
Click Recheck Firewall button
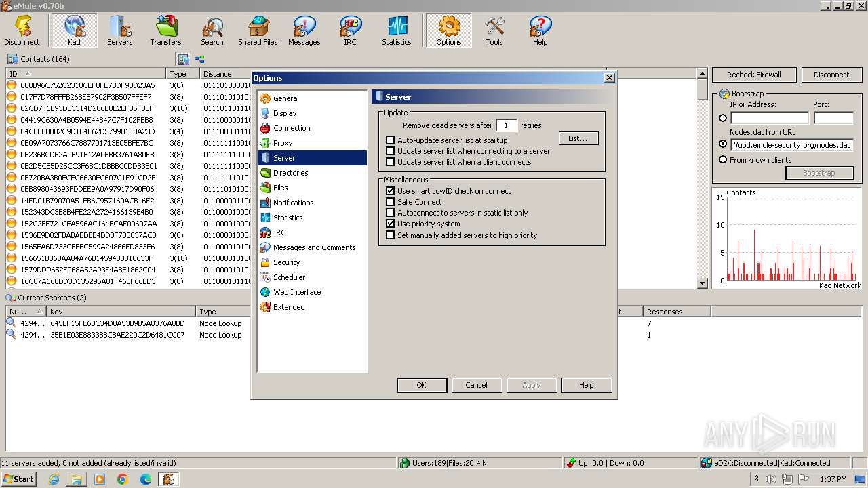click(754, 75)
